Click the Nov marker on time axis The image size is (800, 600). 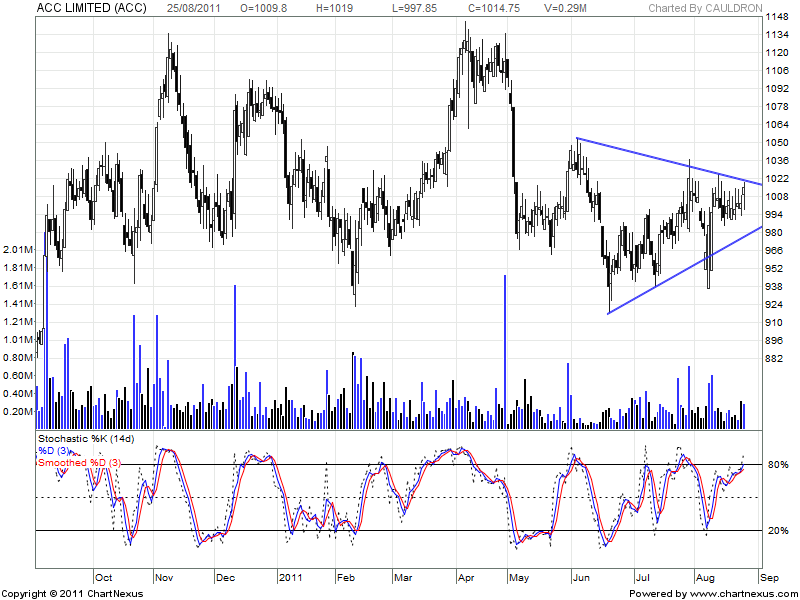click(x=164, y=578)
